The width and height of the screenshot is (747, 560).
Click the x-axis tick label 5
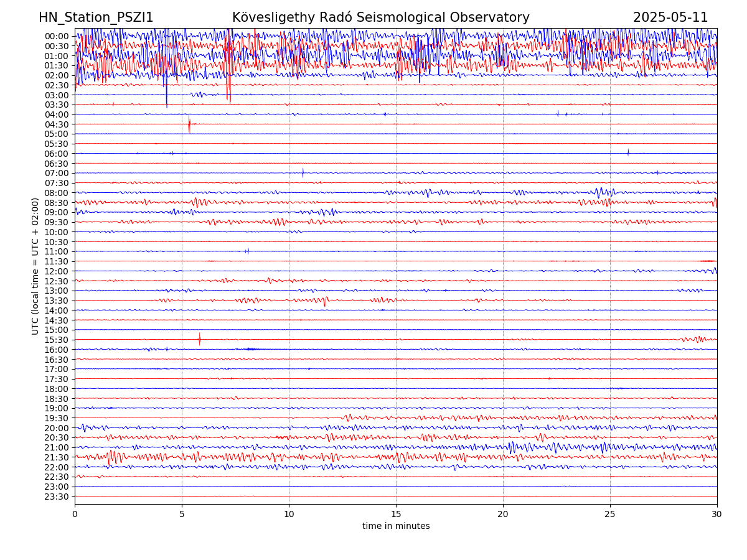point(182,515)
